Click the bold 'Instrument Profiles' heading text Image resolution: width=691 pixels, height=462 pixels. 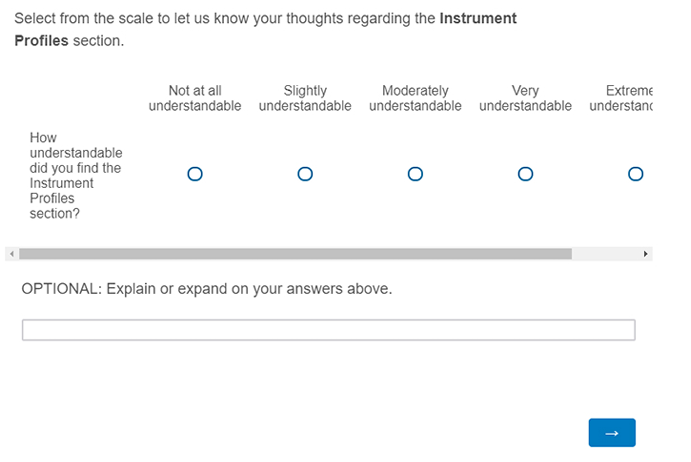click(477, 19)
